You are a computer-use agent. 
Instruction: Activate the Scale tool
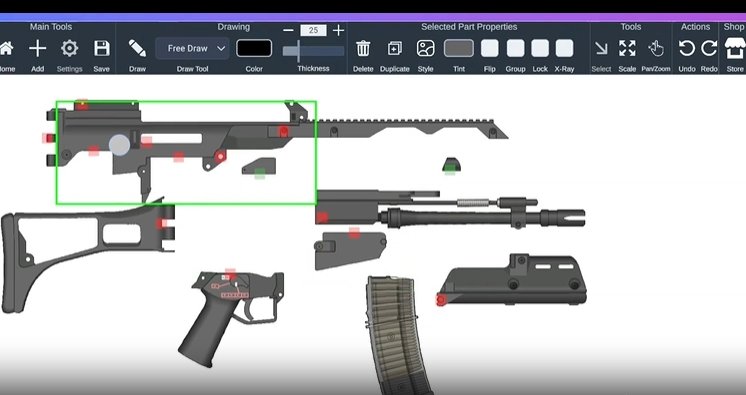tap(627, 49)
